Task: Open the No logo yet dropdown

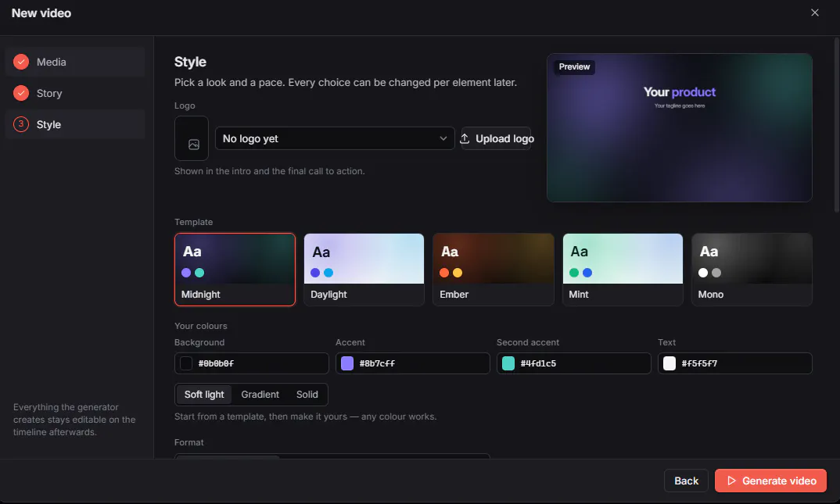Action: point(335,138)
